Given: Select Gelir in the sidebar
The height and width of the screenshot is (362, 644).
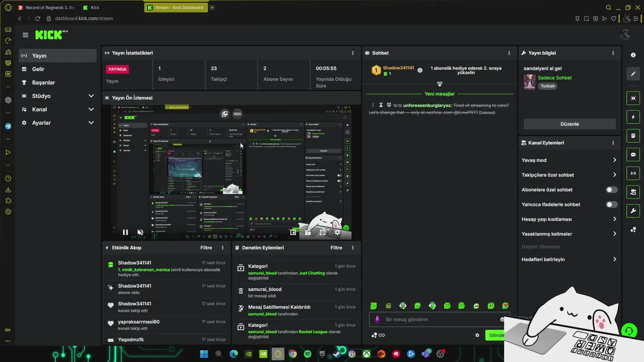Looking at the screenshot, I should (58, 69).
